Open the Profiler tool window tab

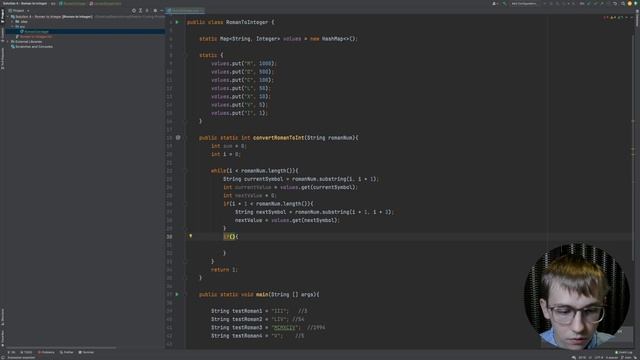click(67, 352)
